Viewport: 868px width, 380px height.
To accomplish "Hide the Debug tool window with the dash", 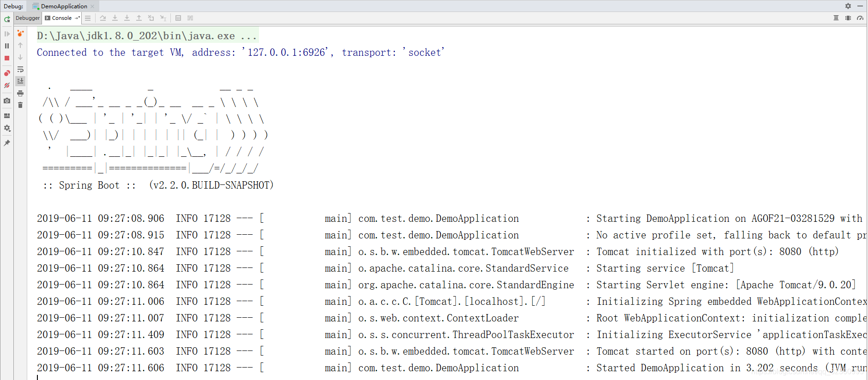I will 860,6.
